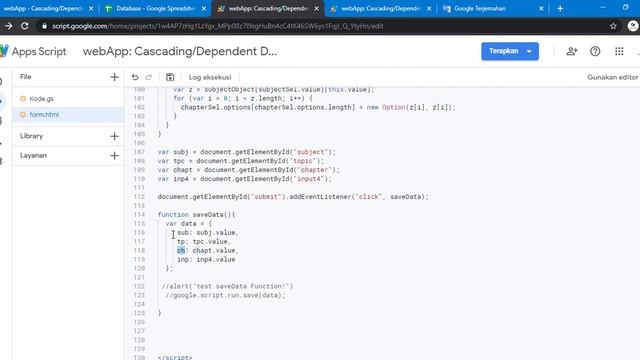
Task: Click the redo arrow in editor toolbar
Action: (149, 77)
